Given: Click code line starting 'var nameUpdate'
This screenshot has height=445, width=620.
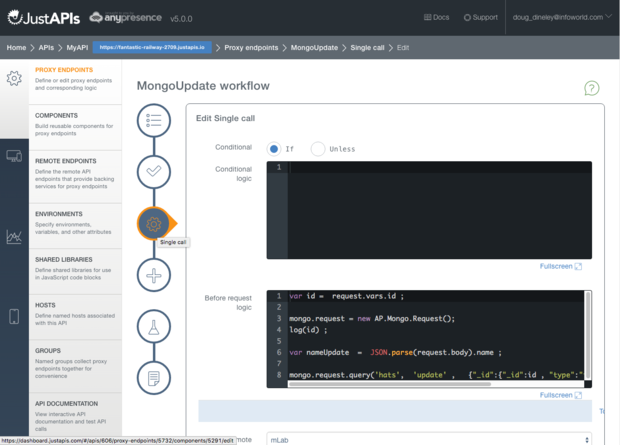Looking at the screenshot, I should 395,352.
